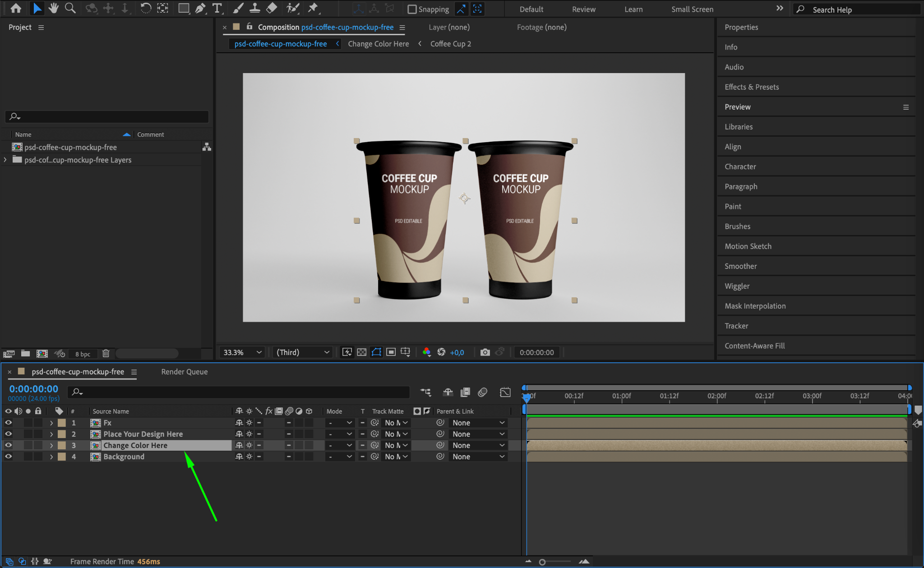
Task: Select the Pen tool
Action: coord(200,8)
